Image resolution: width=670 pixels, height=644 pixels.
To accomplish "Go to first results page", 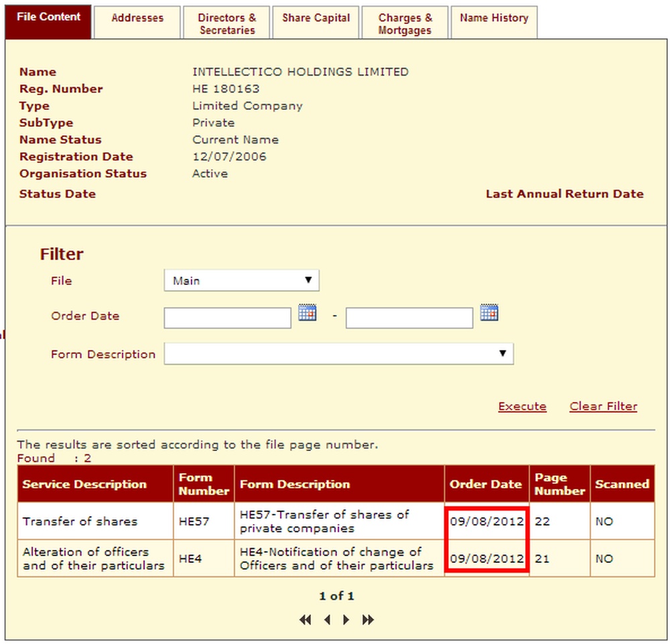I will pos(305,620).
